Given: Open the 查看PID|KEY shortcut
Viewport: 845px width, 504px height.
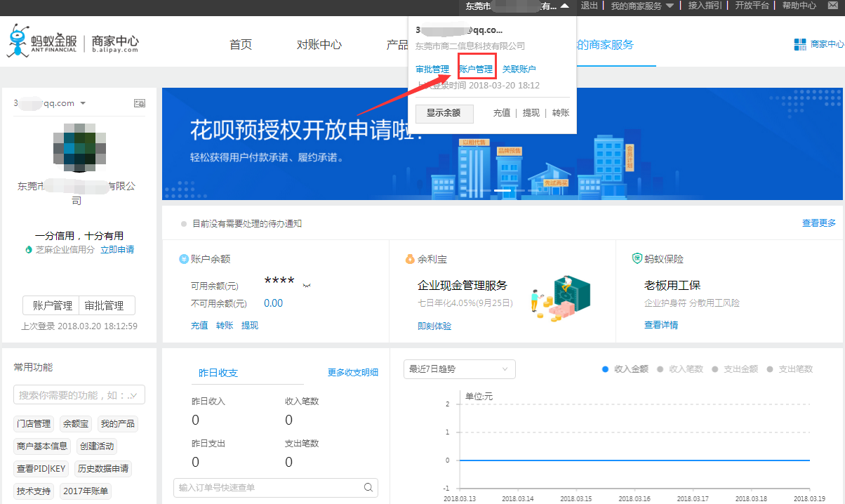Looking at the screenshot, I should click(41, 469).
